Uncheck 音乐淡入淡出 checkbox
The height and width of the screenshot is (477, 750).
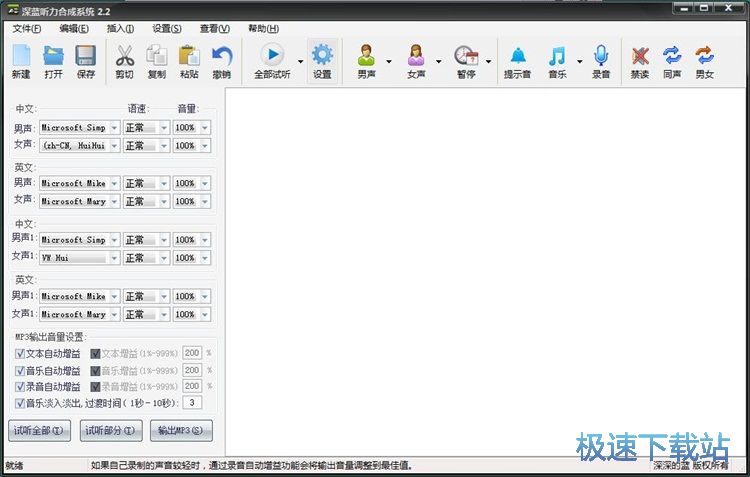pyautogui.click(x=20, y=403)
